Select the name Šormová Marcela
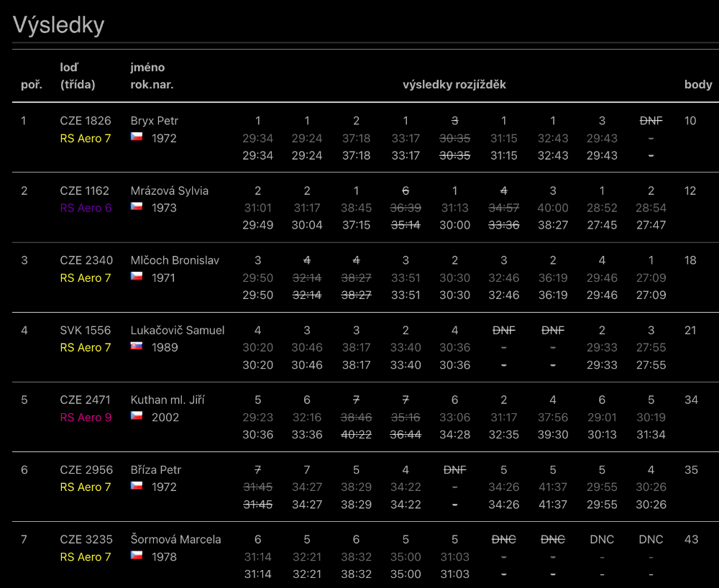Image resolution: width=719 pixels, height=588 pixels. (175, 539)
